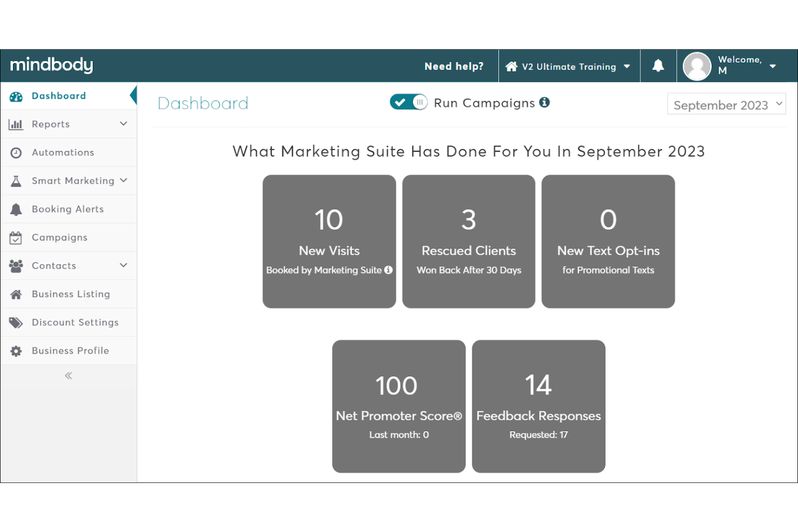Click 'Won Back After 30 Days' text
Image resolution: width=798 pixels, height=532 pixels.
tap(469, 270)
